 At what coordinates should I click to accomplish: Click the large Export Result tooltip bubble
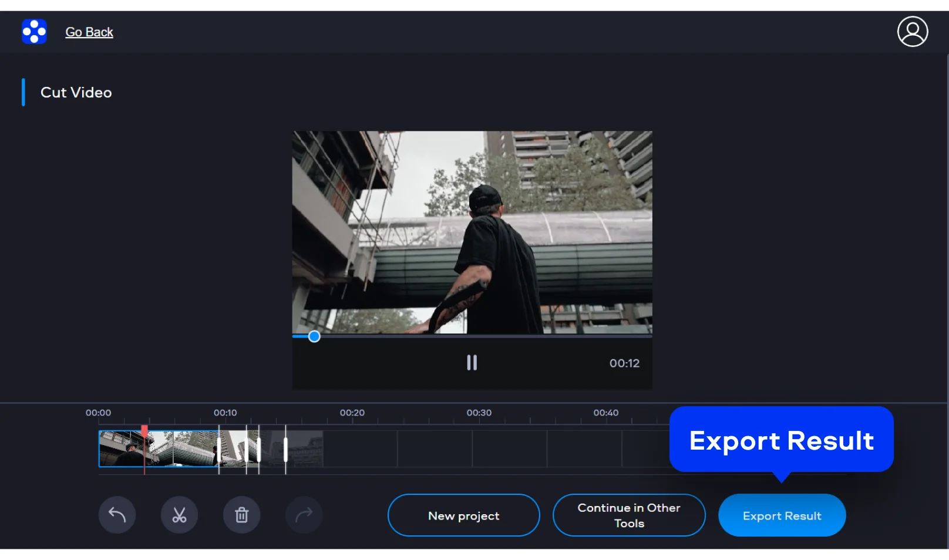pos(781,440)
